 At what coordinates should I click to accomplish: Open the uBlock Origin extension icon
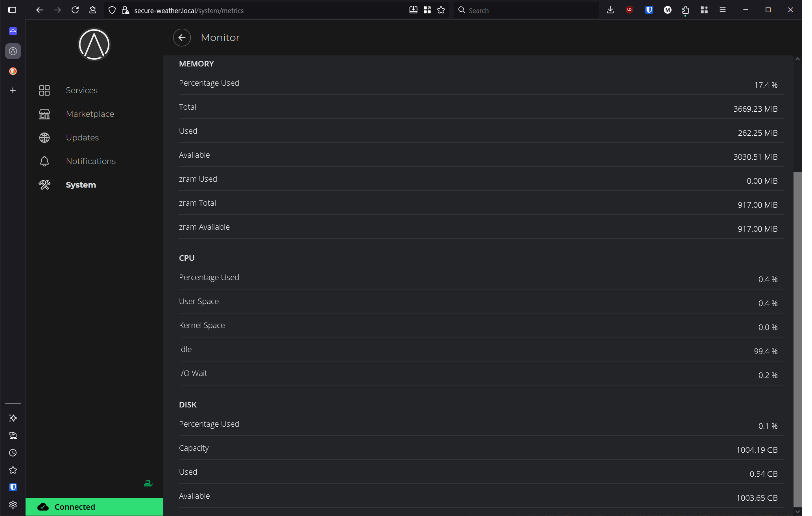[629, 10]
